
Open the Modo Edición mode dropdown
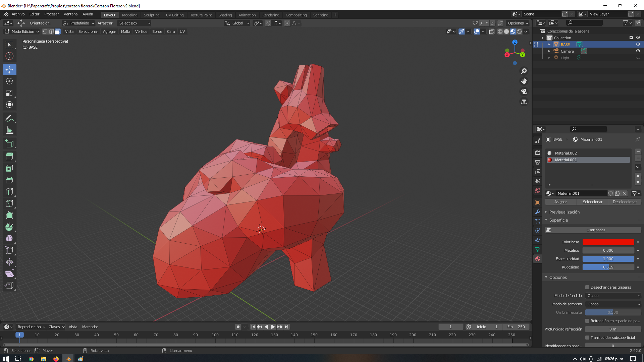coord(22,32)
